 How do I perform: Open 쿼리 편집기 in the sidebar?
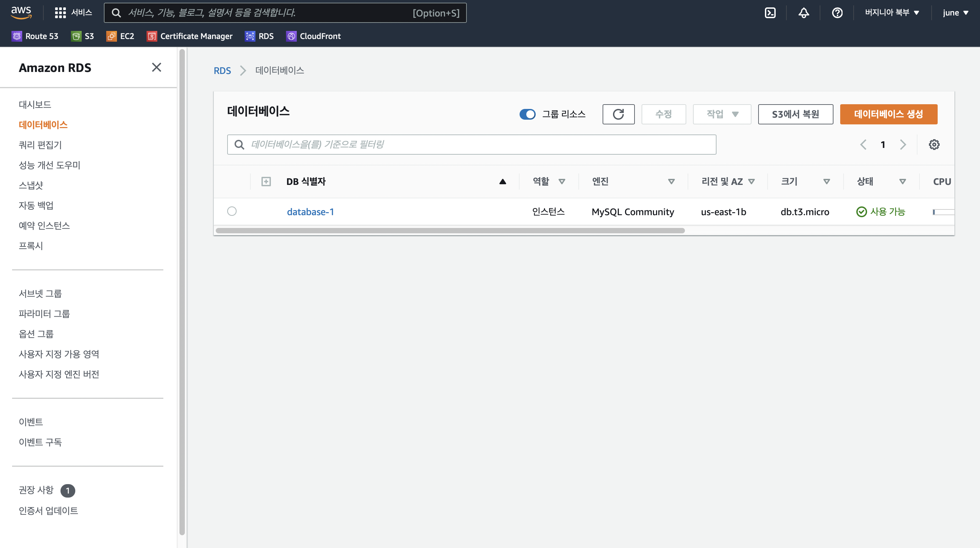click(40, 145)
